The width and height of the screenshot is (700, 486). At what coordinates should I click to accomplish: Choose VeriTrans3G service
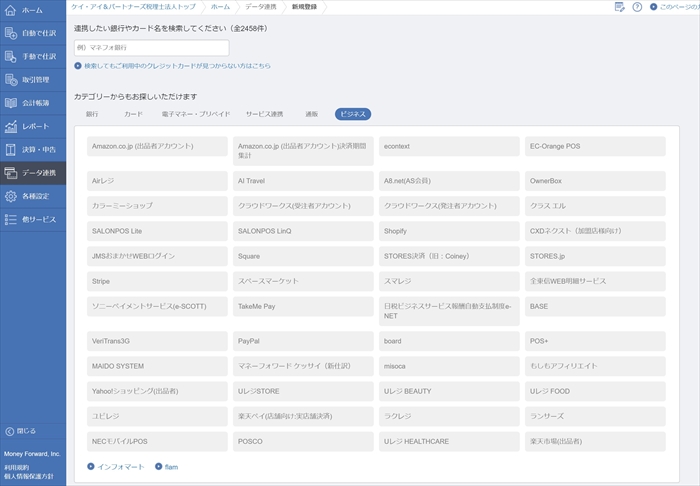pos(157,341)
